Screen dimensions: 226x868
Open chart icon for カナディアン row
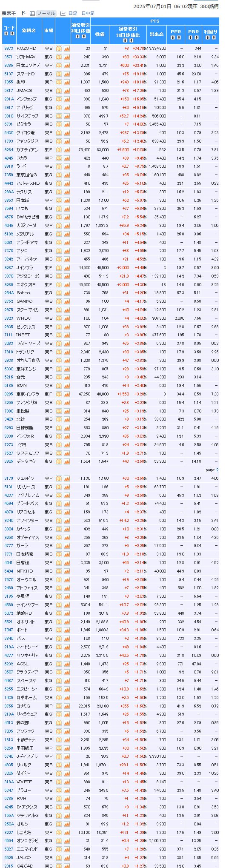coord(67,150)
